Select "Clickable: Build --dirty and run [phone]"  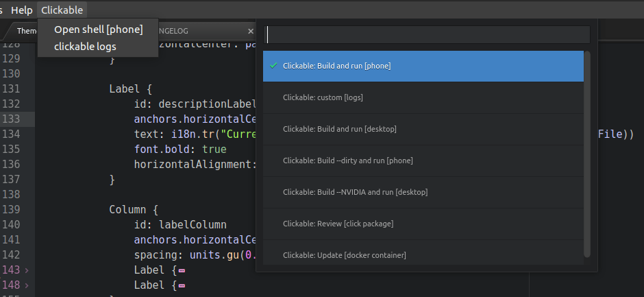[x=423, y=161]
